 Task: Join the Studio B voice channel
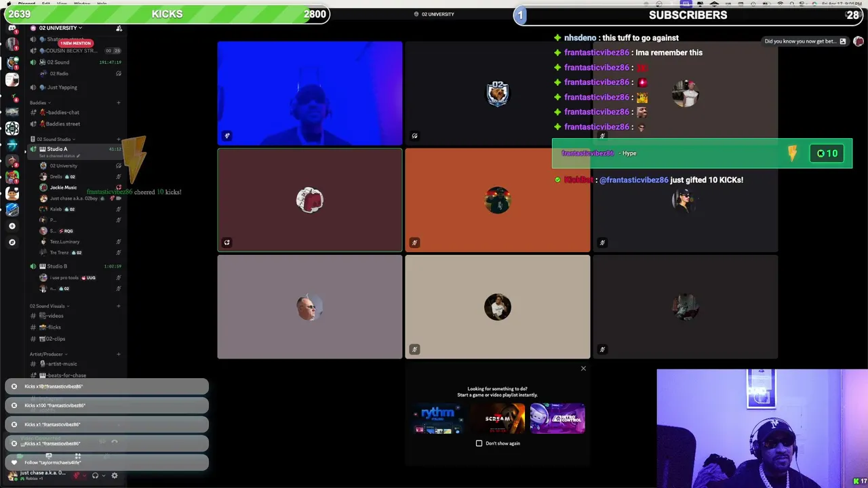pyautogui.click(x=75, y=266)
